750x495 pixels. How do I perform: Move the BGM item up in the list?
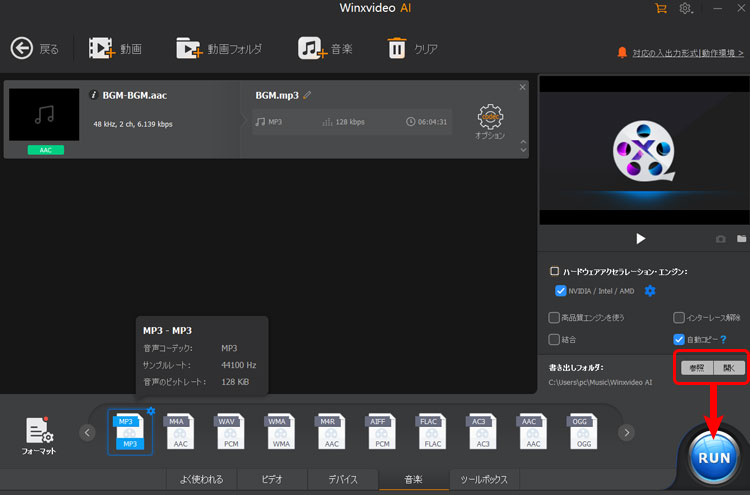[523, 143]
